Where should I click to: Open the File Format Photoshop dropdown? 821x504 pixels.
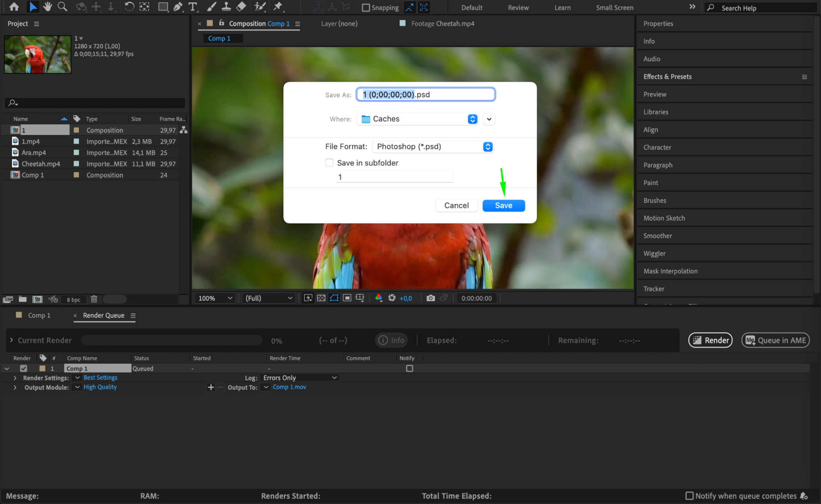tap(432, 147)
